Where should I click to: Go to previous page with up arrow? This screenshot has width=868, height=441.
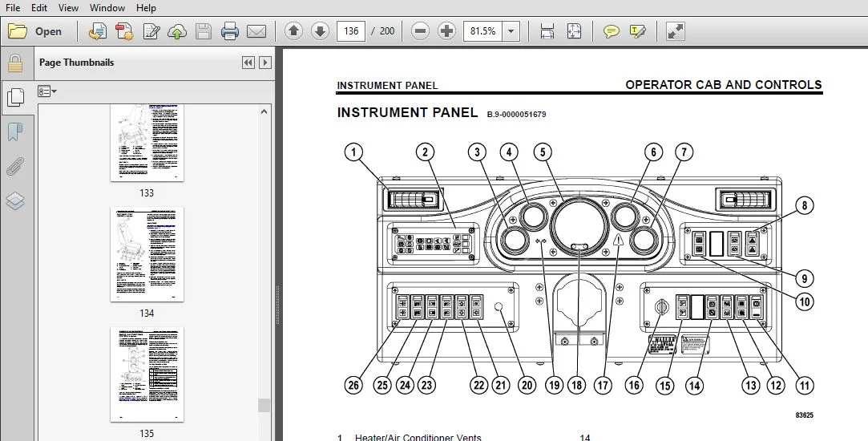click(293, 31)
